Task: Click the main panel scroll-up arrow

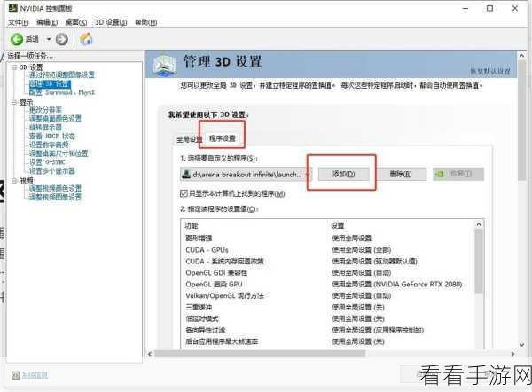Action: point(522,55)
